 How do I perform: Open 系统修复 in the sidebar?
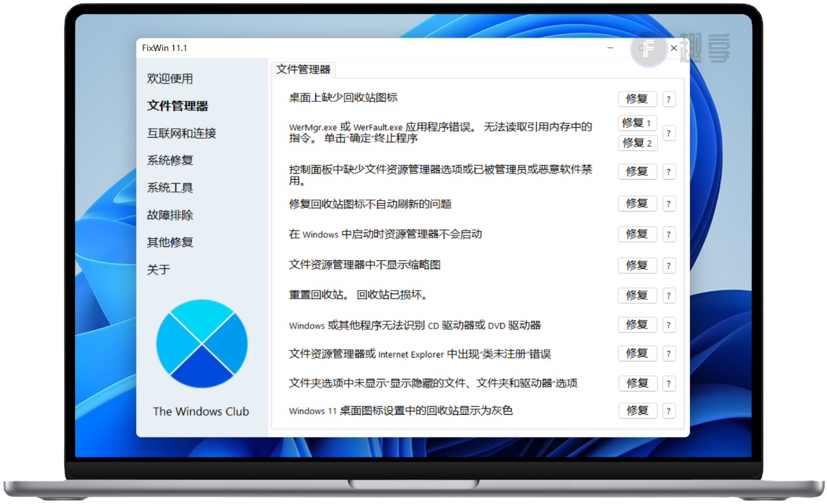click(x=170, y=160)
